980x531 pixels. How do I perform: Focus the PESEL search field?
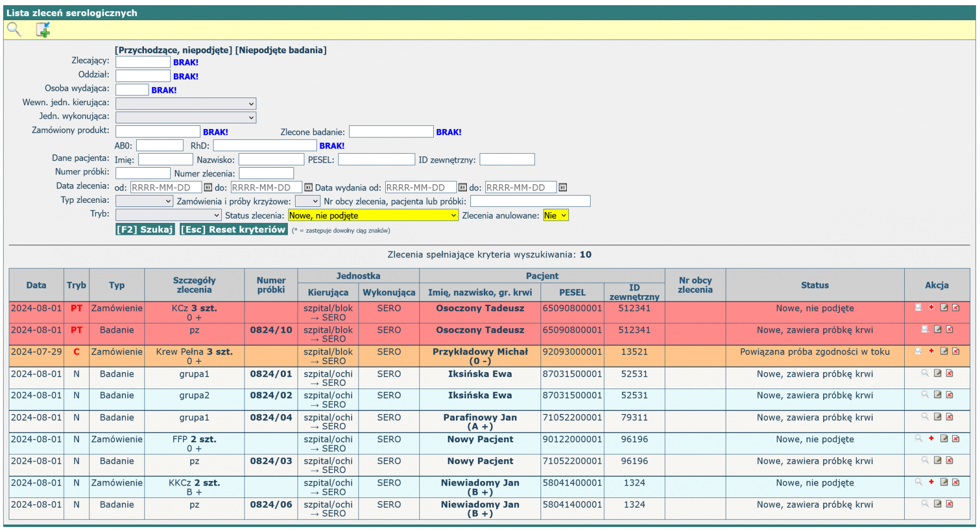point(377,159)
